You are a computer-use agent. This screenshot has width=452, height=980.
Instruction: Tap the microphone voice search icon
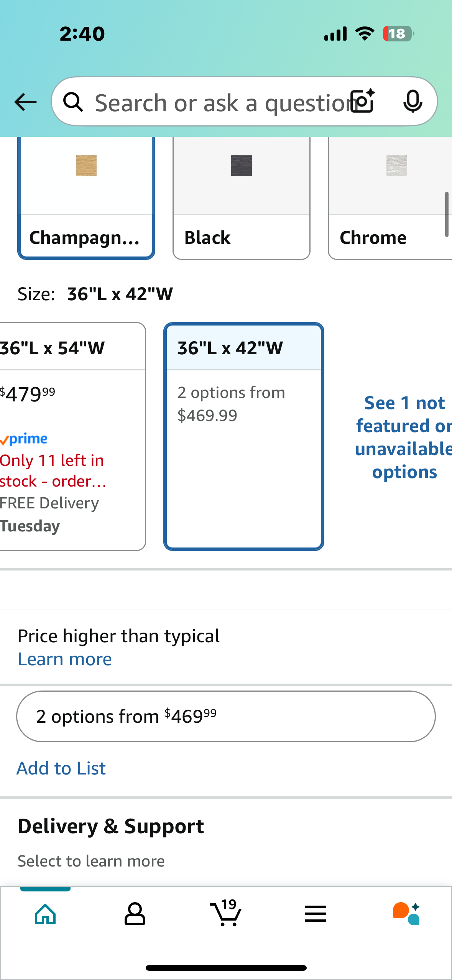413,102
